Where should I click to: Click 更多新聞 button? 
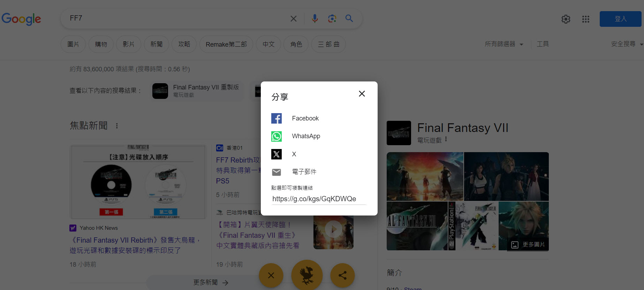coord(211,282)
